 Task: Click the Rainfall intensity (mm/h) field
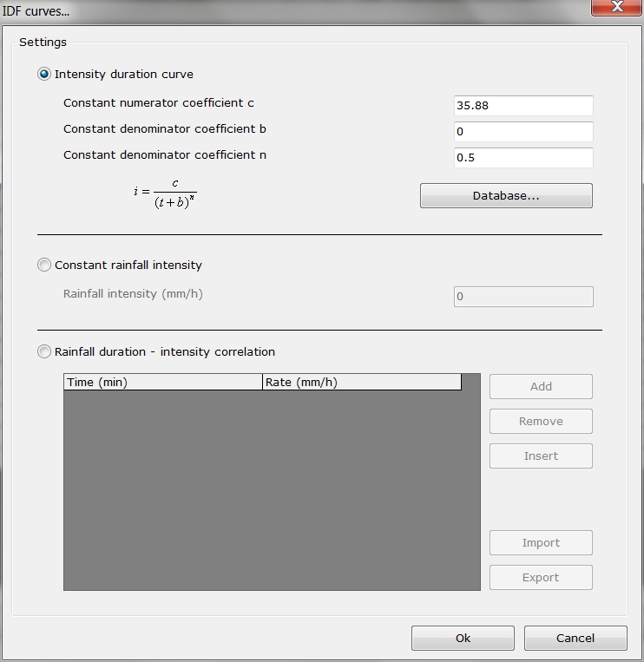[522, 297]
